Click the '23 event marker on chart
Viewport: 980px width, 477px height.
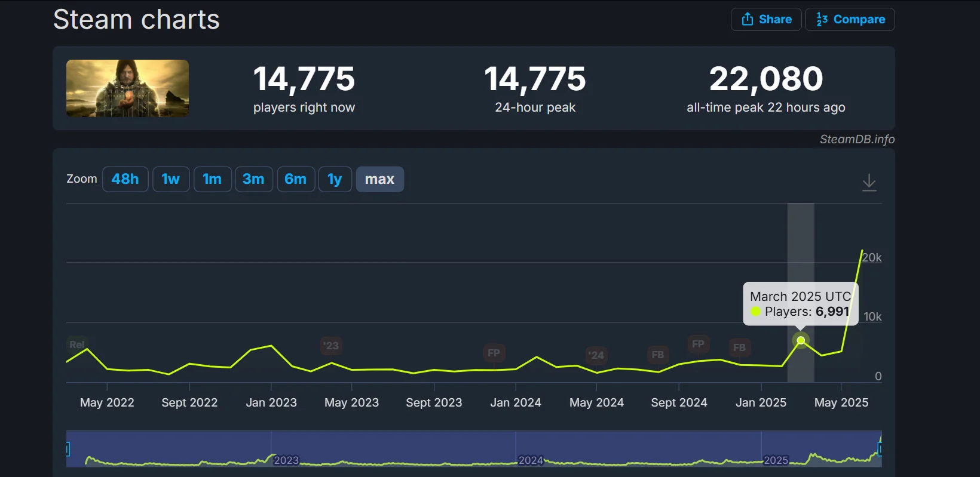click(x=331, y=346)
